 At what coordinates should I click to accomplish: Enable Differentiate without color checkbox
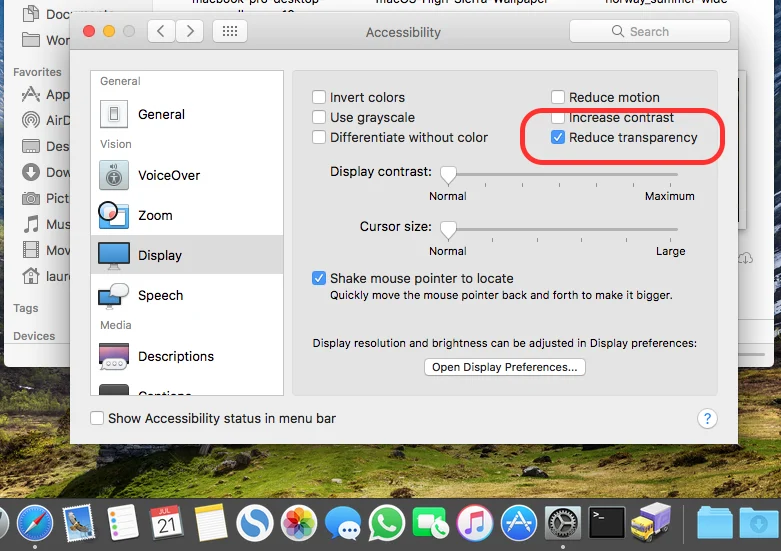point(319,137)
